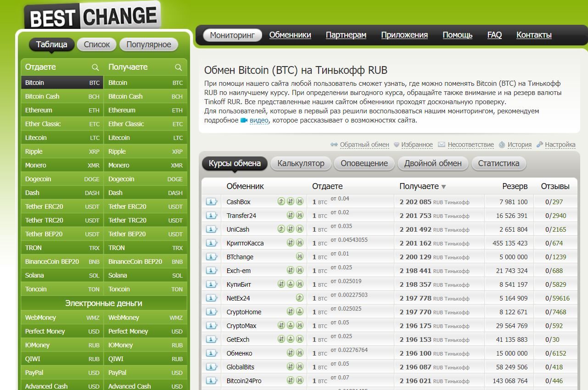Select the Двойной обмен tab

tap(433, 164)
